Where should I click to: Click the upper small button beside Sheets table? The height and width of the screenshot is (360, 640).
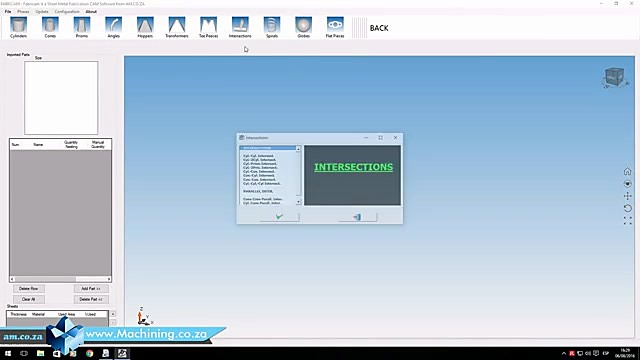pyautogui.click(x=113, y=314)
